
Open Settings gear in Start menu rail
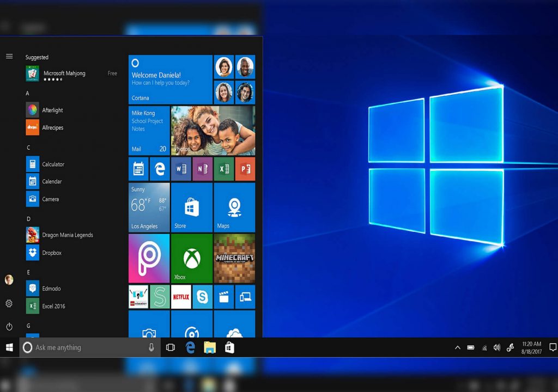9,303
